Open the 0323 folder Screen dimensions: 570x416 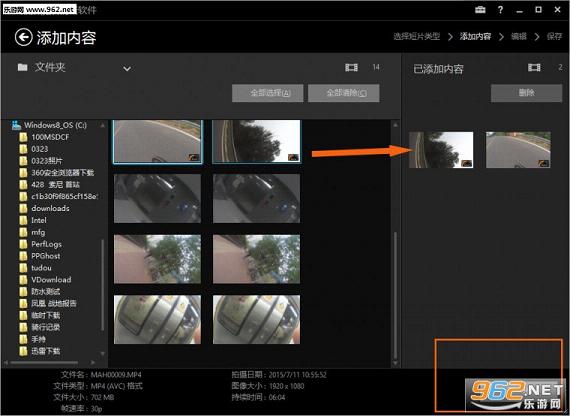coord(40,149)
